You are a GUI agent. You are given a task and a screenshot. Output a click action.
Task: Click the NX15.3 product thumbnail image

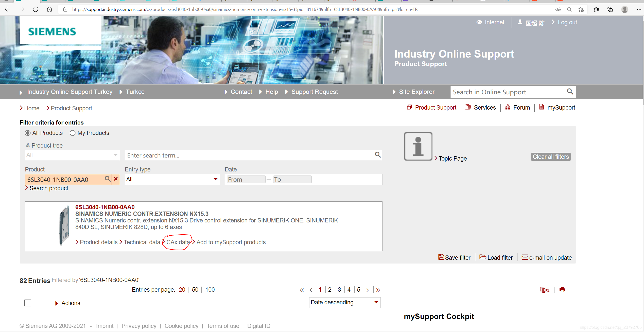(x=64, y=225)
